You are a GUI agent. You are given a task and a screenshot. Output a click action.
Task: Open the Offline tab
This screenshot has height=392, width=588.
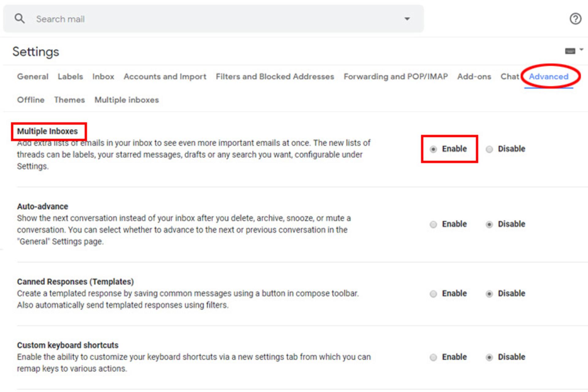[31, 100]
